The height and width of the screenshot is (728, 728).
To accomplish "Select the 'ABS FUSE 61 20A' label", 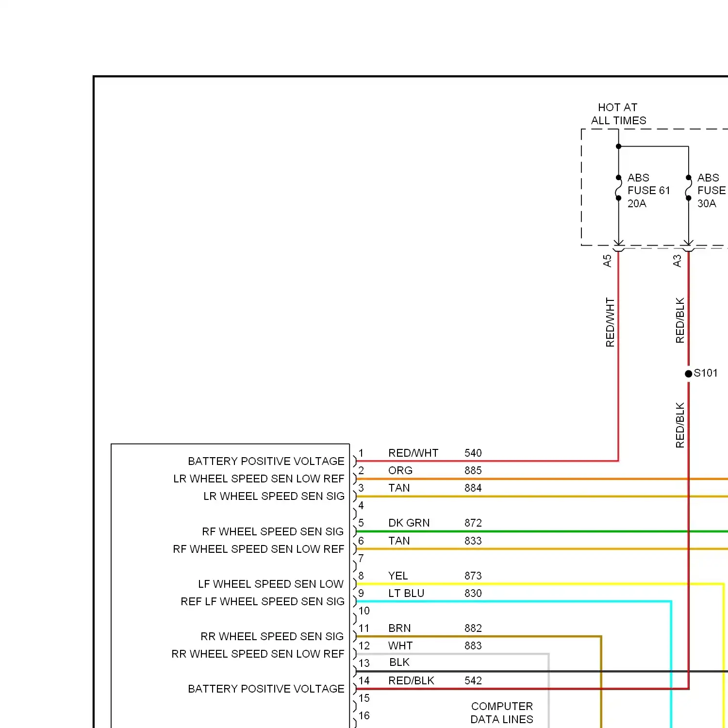I will coord(648,190).
